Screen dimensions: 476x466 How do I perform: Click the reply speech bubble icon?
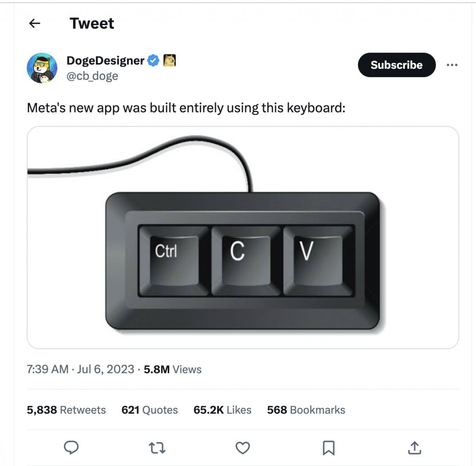71,447
